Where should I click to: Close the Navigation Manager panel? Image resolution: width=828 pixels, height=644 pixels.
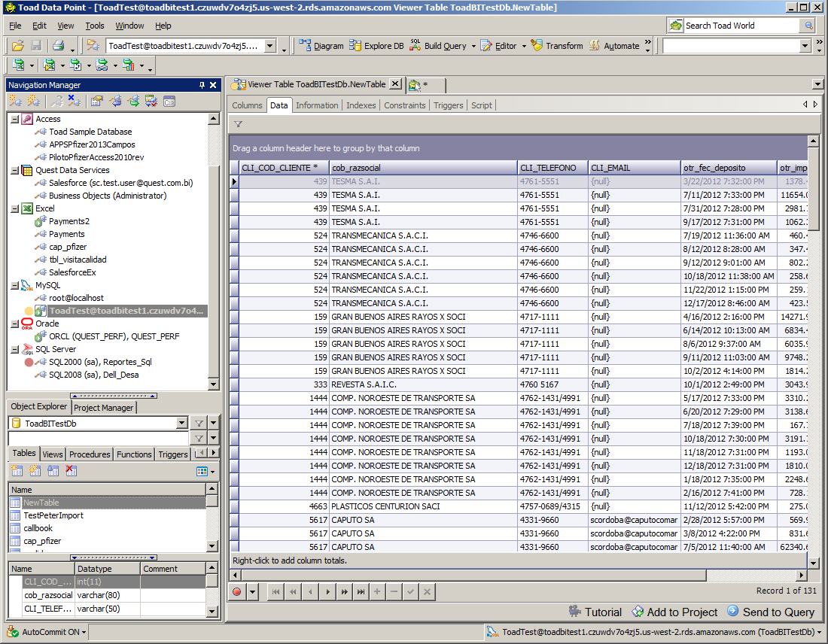point(213,85)
